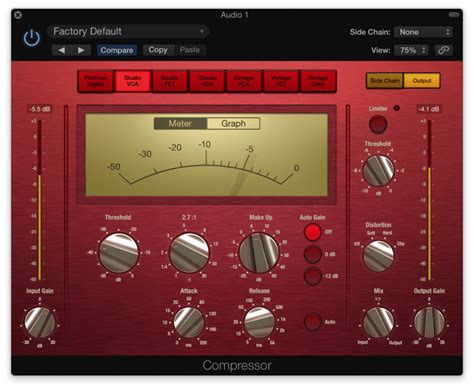The image size is (474, 389).
Task: Select the Vintage VCA compressor model
Action: [x=244, y=81]
